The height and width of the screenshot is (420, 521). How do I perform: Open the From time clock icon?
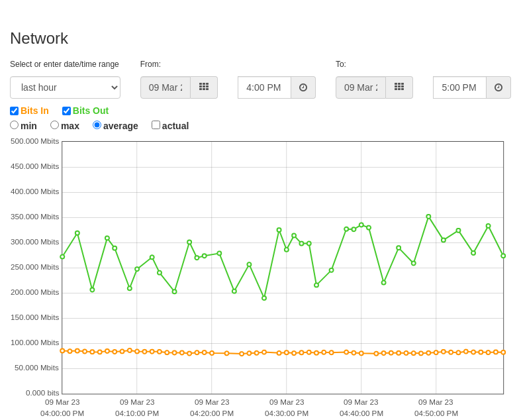click(x=303, y=87)
